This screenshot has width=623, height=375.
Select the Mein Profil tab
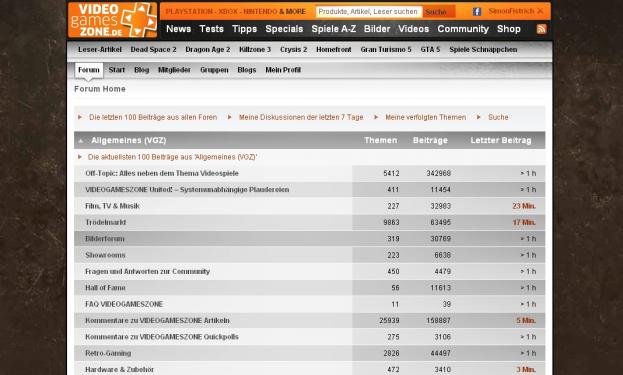283,70
